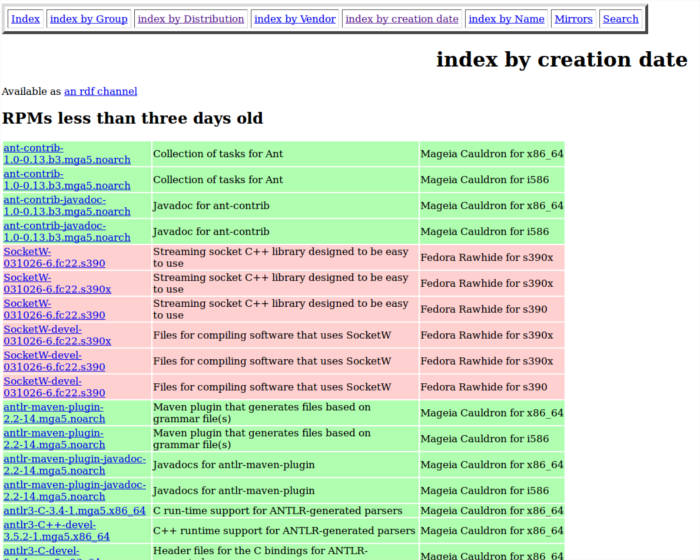The height and width of the screenshot is (560, 700).
Task: Open antlr3-C++-devel-3.5.2-1.mga5.x86_64 package
Action: tap(57, 531)
